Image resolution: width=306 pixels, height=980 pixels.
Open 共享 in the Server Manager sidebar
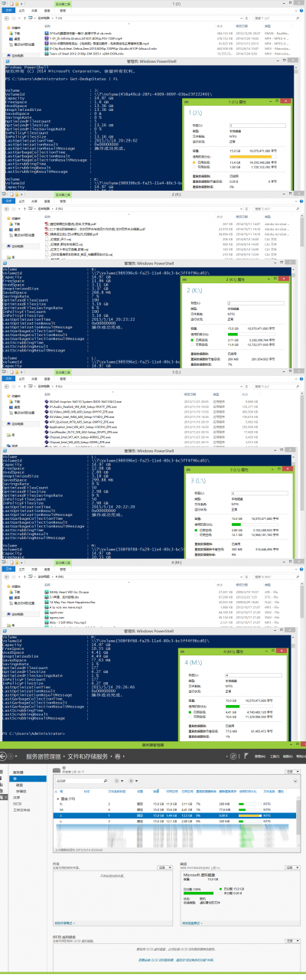pos(17,797)
